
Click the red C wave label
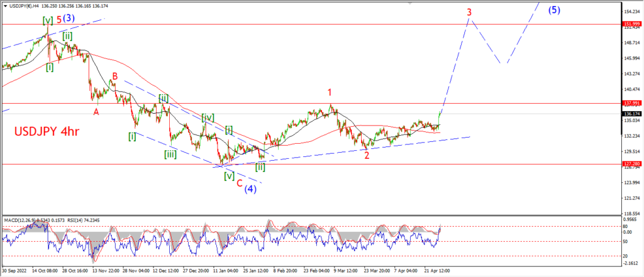click(239, 183)
